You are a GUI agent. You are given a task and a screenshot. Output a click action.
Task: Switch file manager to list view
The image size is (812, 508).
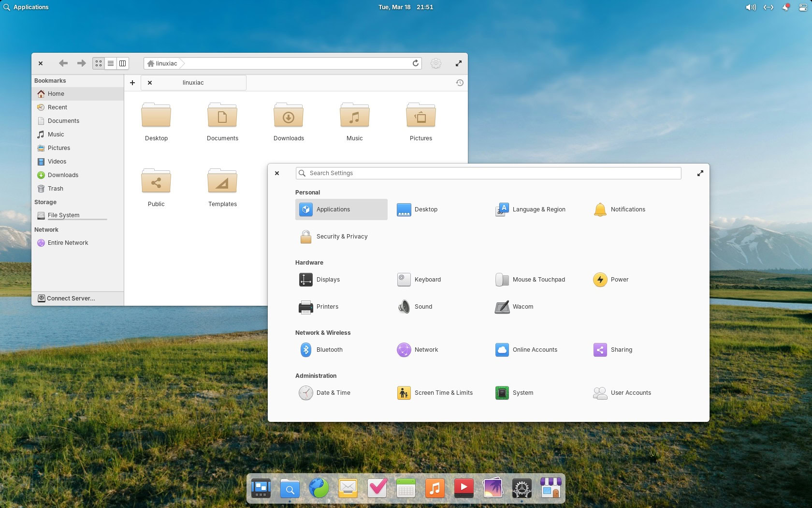click(x=111, y=63)
